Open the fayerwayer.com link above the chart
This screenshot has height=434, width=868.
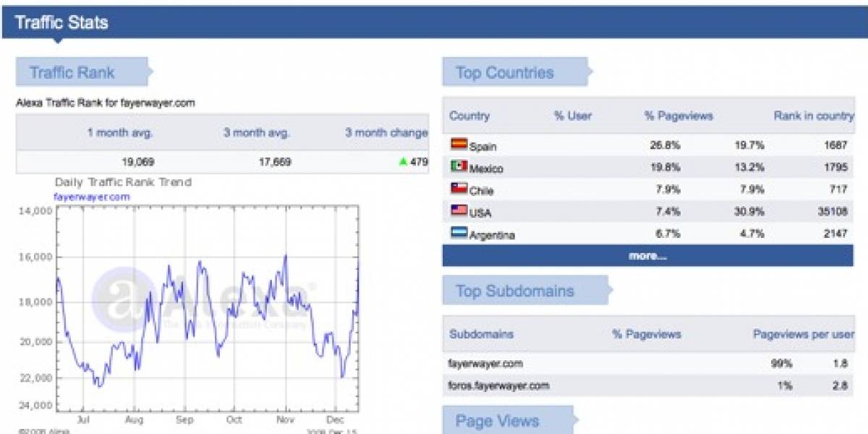tap(92, 197)
